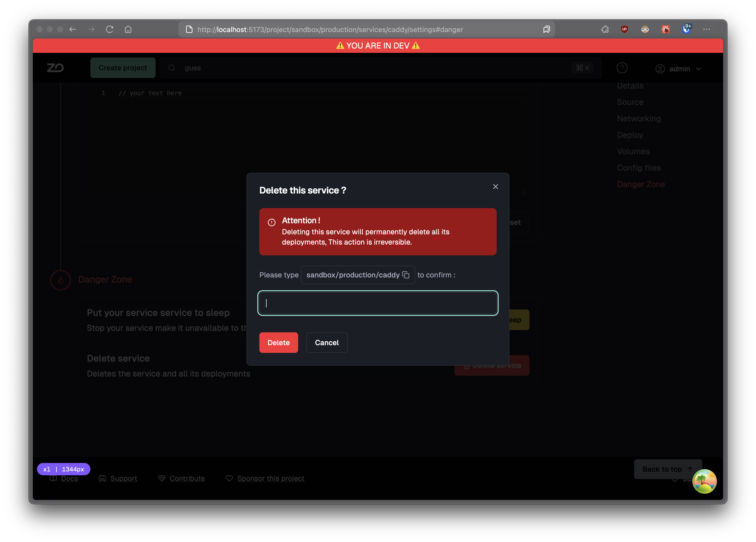Focus the search box containing gues
This screenshot has width=756, height=542.
pyautogui.click(x=380, y=68)
